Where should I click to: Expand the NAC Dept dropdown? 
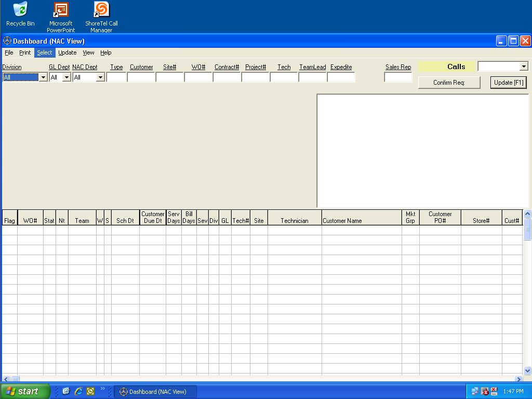coord(100,77)
